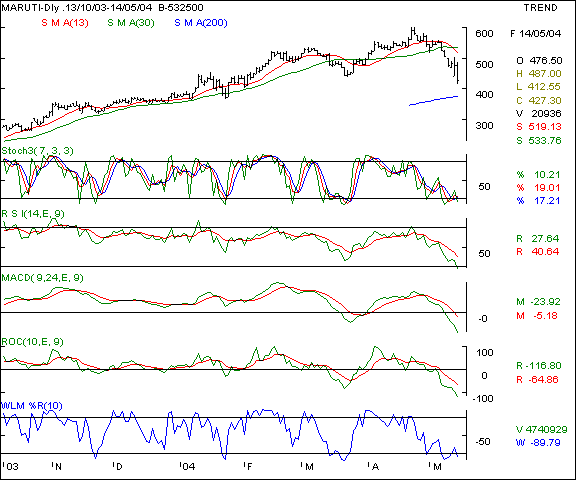
Task: Click the MACD axis label -0
Action: tap(483, 318)
